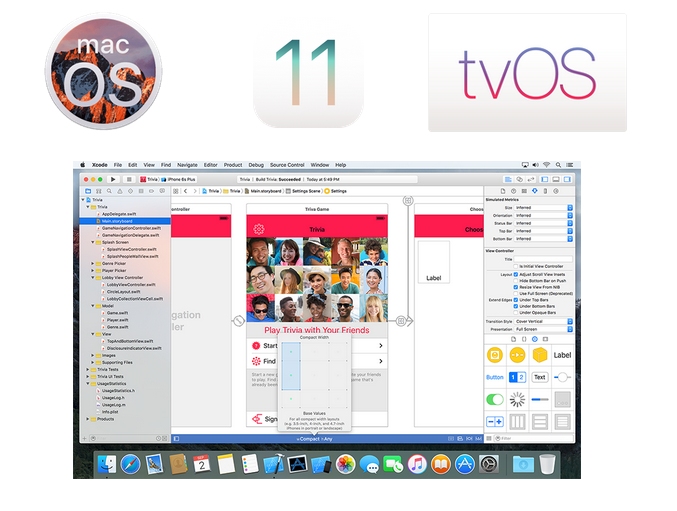Open the Connections inspector icon

[x=556, y=191]
